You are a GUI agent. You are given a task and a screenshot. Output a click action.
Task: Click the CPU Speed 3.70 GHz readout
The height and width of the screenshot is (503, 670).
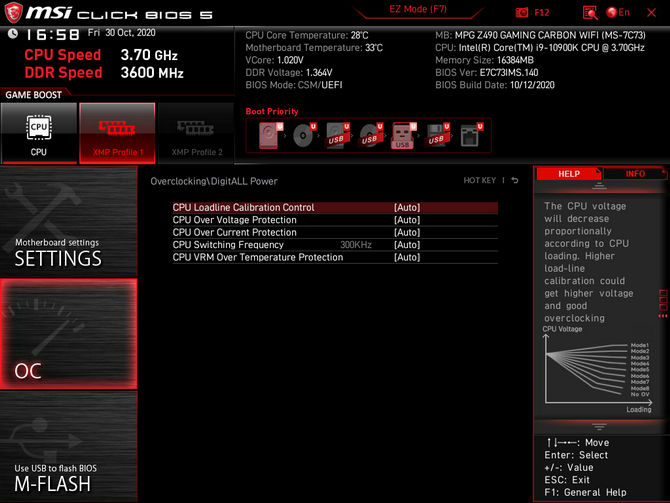click(x=101, y=55)
